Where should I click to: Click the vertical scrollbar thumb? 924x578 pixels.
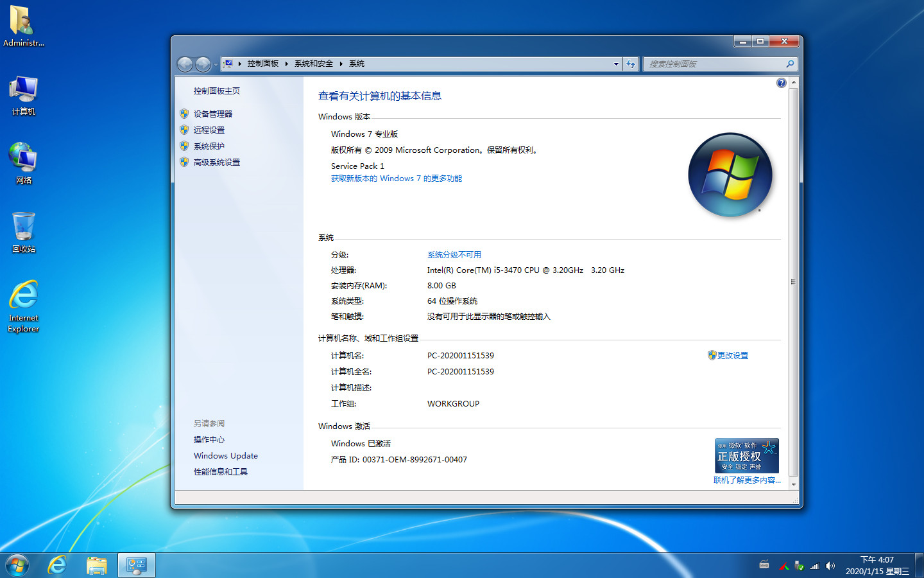click(x=794, y=282)
